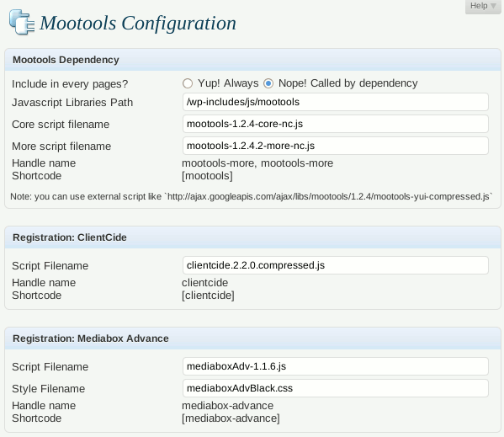Click the googleapis external script URL note
Image resolution: width=504 pixels, height=437 pixels.
pos(330,196)
